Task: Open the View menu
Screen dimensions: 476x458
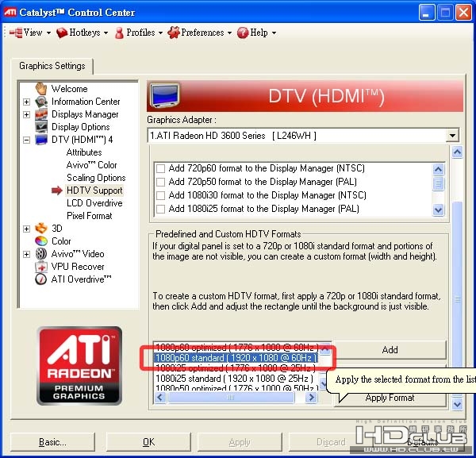Action: [x=30, y=33]
